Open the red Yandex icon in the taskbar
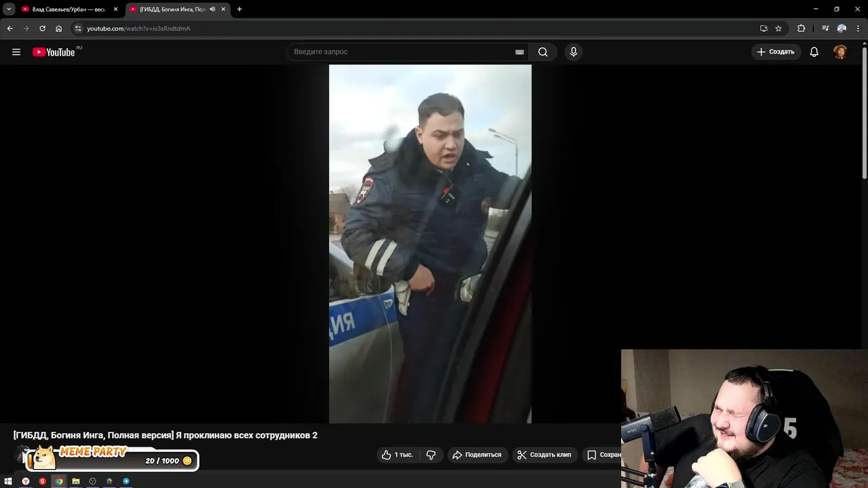 42,481
